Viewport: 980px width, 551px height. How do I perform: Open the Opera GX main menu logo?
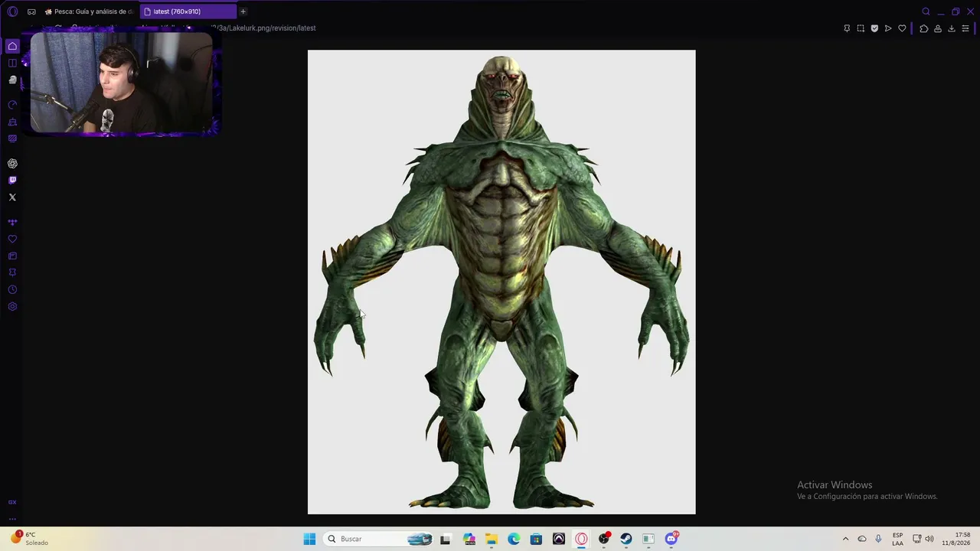[12, 11]
